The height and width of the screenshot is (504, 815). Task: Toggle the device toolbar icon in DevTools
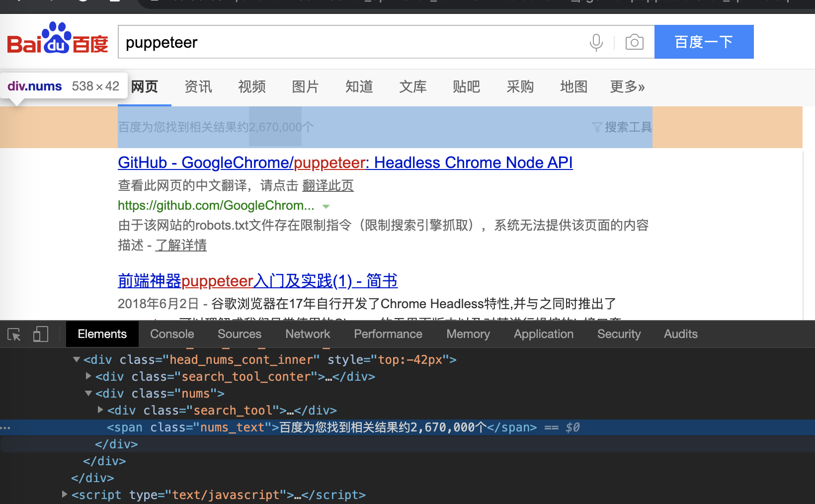[41, 334]
